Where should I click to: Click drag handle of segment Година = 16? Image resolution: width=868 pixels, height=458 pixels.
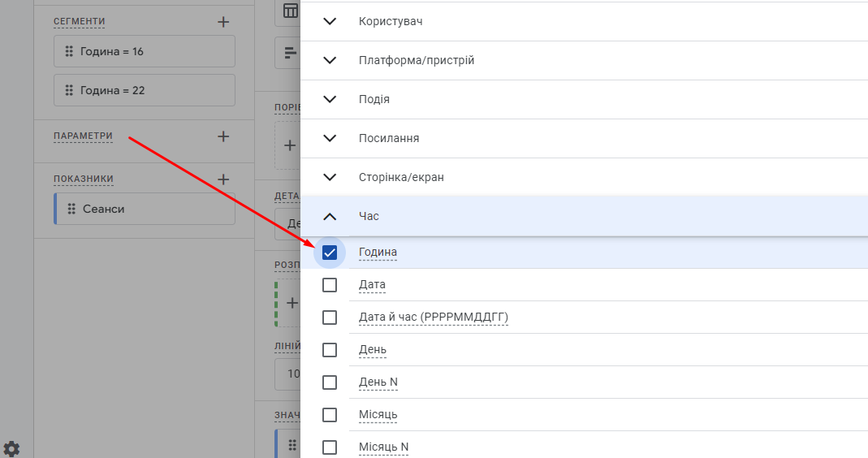[x=69, y=51]
